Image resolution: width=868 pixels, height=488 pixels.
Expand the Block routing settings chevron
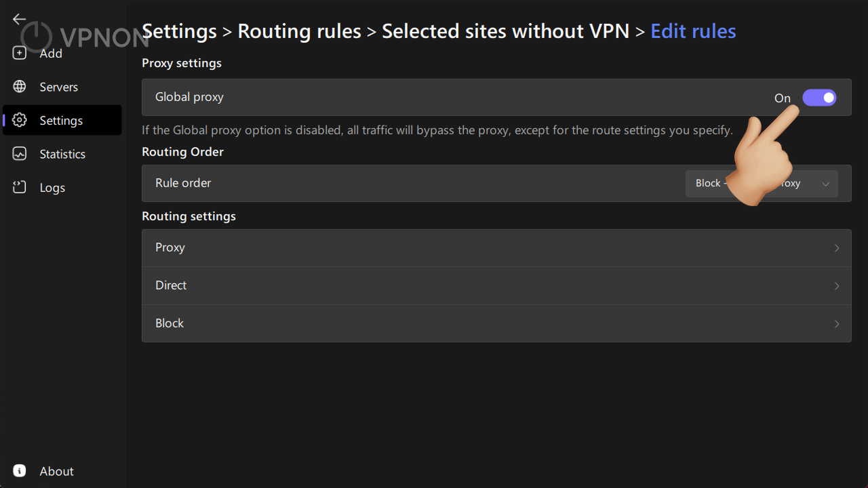click(837, 324)
